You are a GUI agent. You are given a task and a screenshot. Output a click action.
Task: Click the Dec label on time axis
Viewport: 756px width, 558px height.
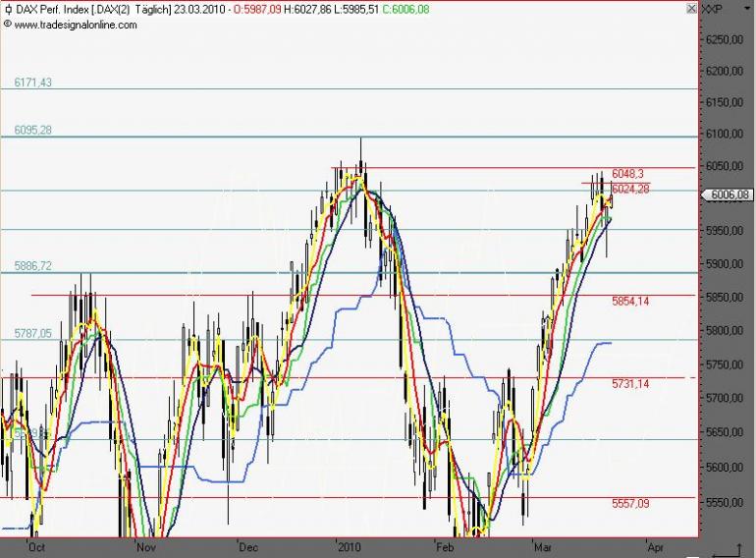pos(248,547)
